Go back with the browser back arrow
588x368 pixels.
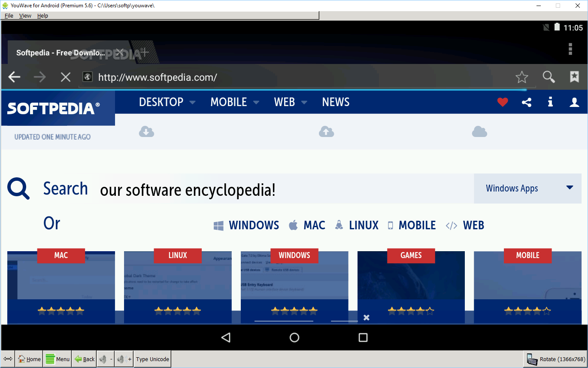coord(15,77)
